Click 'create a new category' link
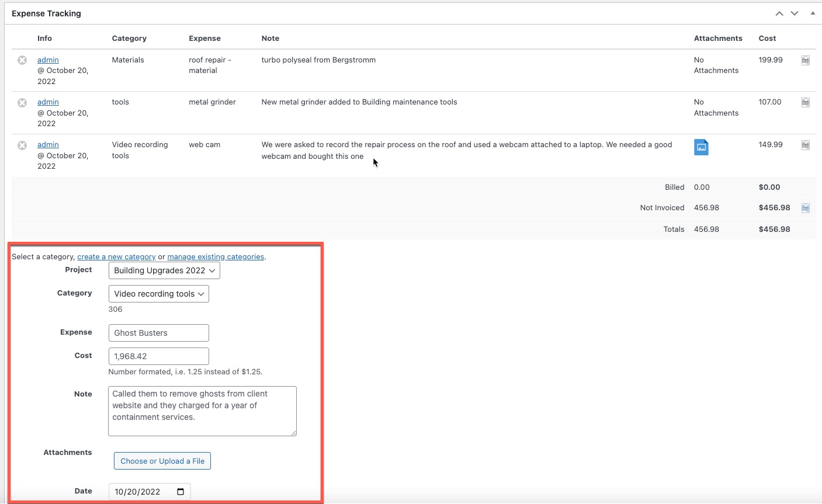Viewport: 822px width, 504px height. 116,257
